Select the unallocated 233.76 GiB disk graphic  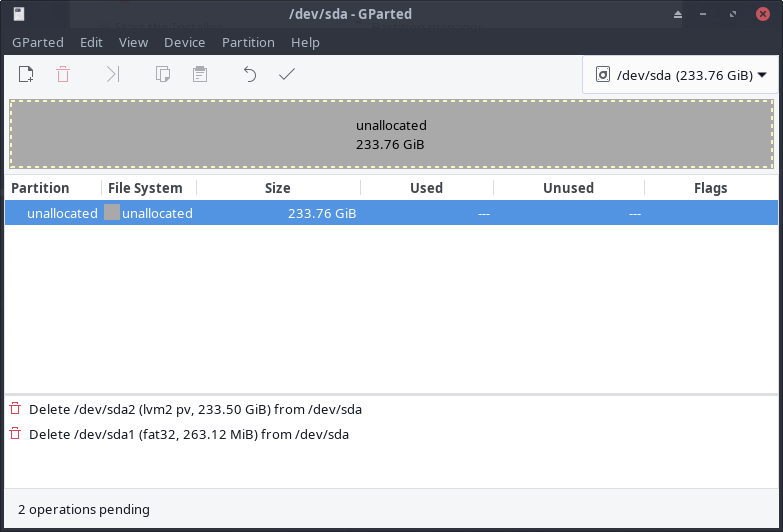coord(391,135)
